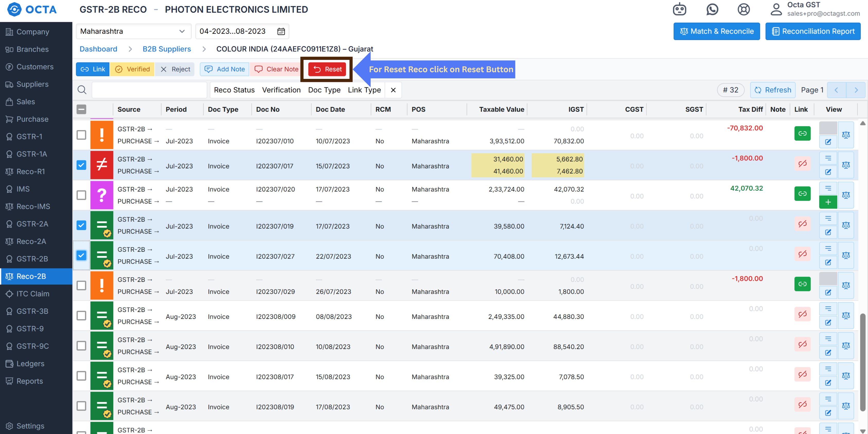Go to ITC Claim in sidebar
This screenshot has height=434, width=868.
point(33,294)
